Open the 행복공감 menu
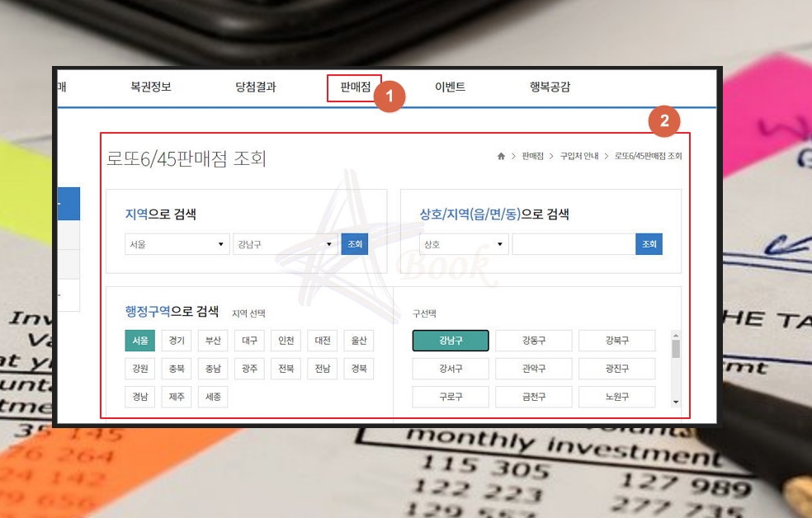Screen dimensions: 812x518 pos(550,87)
